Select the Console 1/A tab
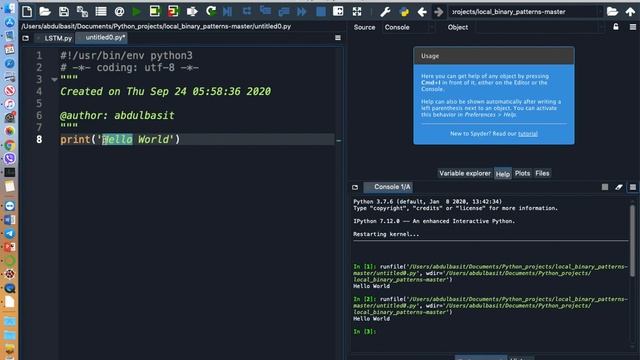The image size is (640, 360). [388, 187]
